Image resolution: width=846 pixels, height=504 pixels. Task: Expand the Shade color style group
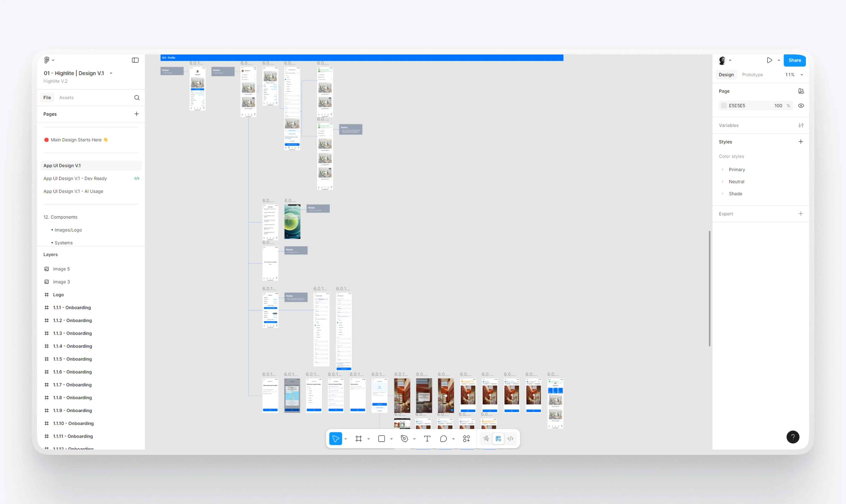point(723,194)
